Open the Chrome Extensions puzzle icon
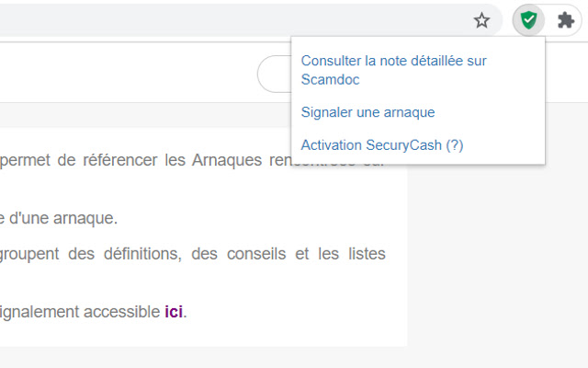Viewport: 588px width, 368px height. 566,20
